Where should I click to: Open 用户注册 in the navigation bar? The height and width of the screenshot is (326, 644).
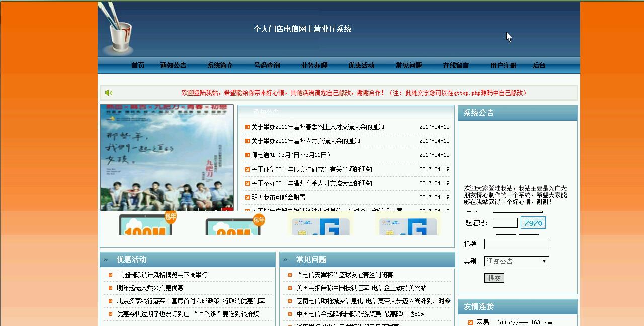(x=503, y=65)
